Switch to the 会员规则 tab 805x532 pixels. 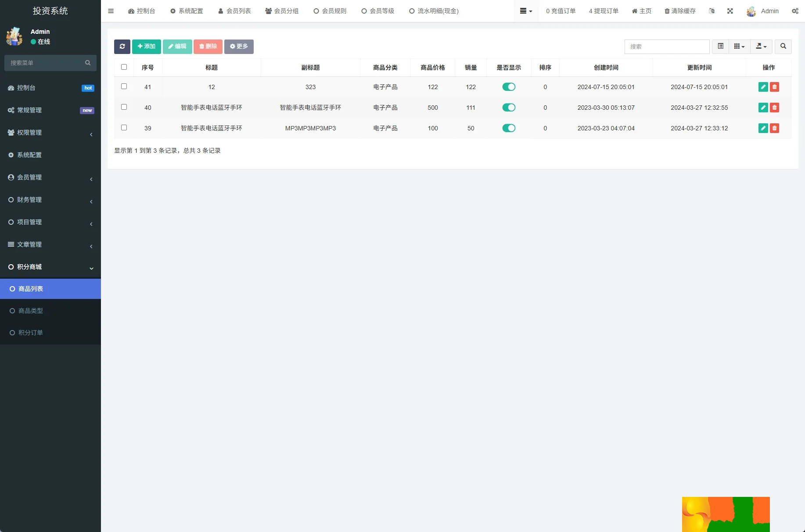(x=330, y=11)
